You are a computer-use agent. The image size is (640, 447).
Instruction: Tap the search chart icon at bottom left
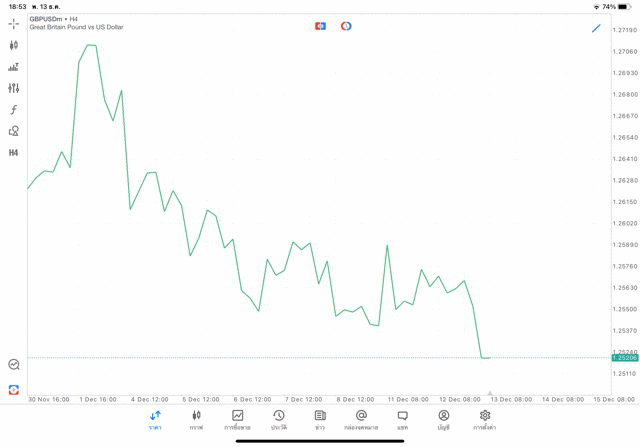[x=14, y=365]
